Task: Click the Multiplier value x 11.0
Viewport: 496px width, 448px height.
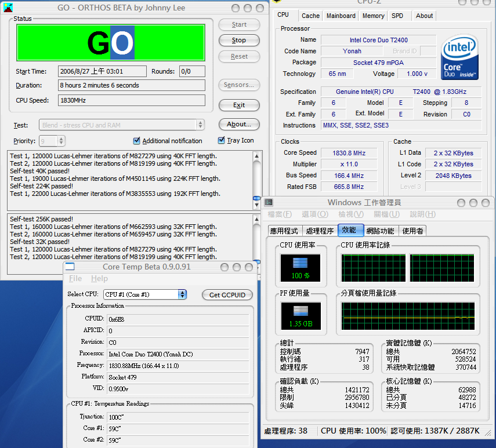Action: pos(349,164)
